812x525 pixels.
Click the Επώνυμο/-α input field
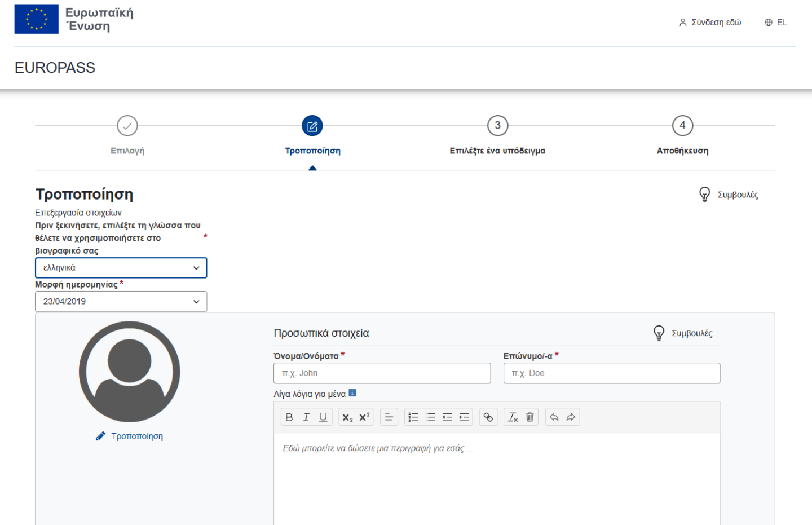point(612,373)
